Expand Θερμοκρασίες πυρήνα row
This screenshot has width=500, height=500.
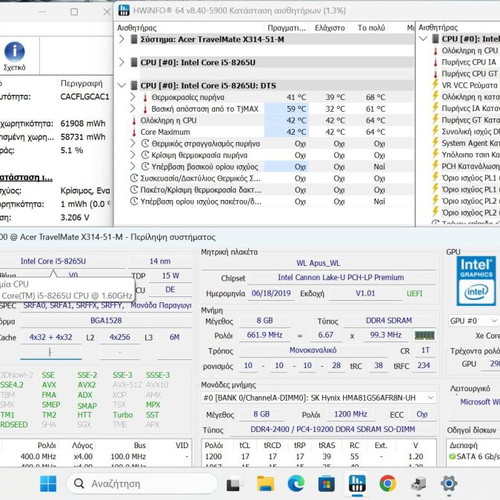click(x=133, y=97)
